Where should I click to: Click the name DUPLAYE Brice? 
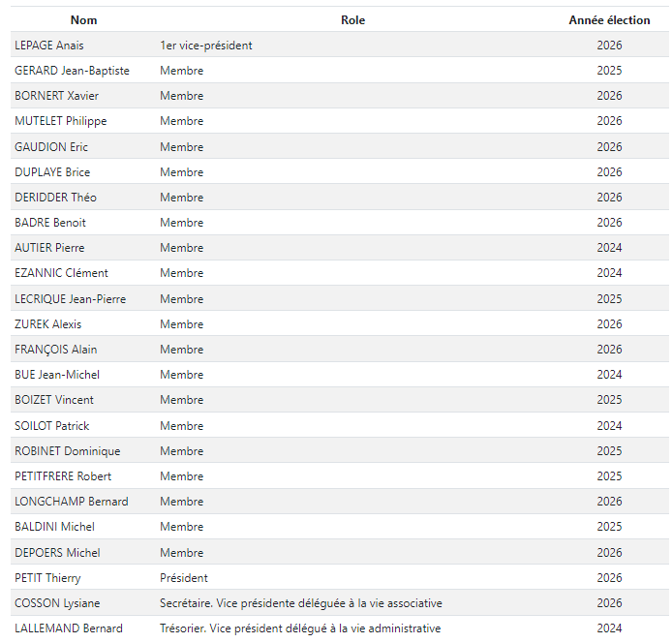pyautogui.click(x=52, y=172)
